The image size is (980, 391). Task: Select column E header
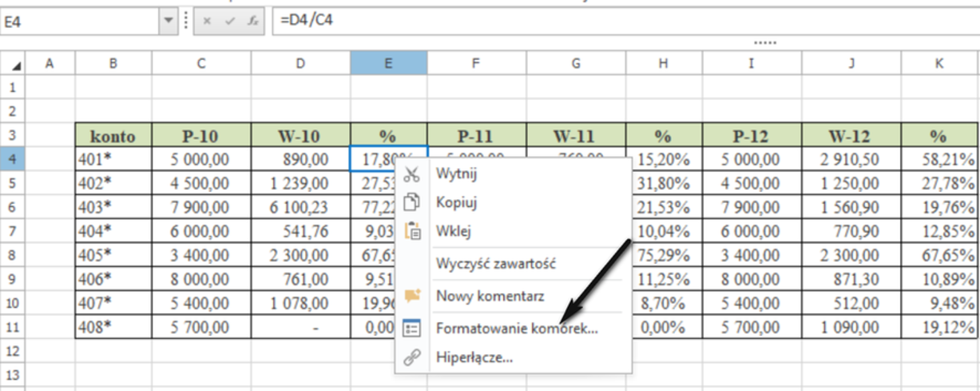click(388, 63)
